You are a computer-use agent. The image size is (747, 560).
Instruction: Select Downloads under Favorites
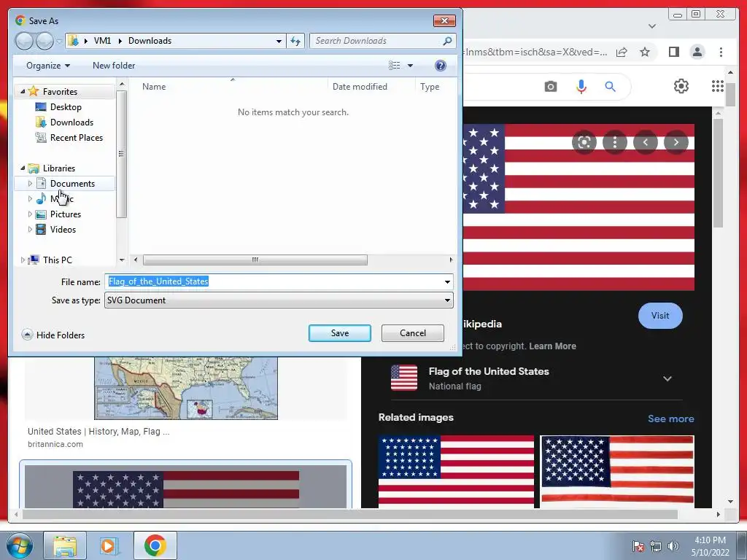(71, 122)
